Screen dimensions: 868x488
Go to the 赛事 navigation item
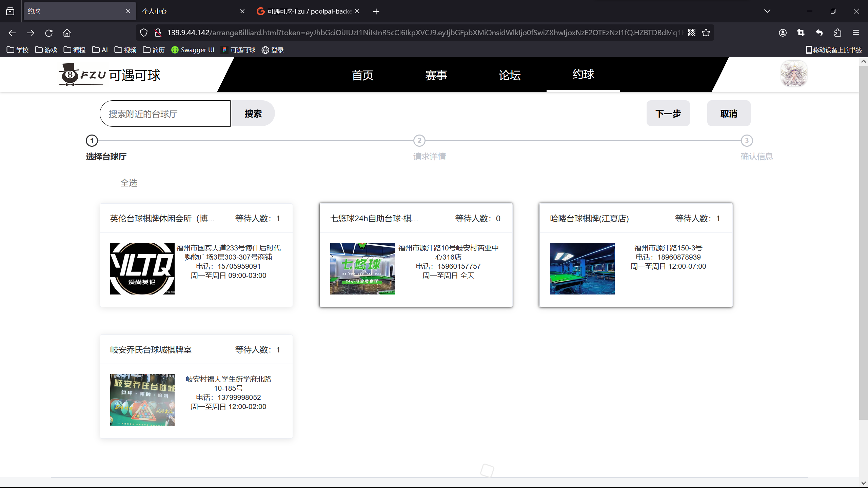436,75
